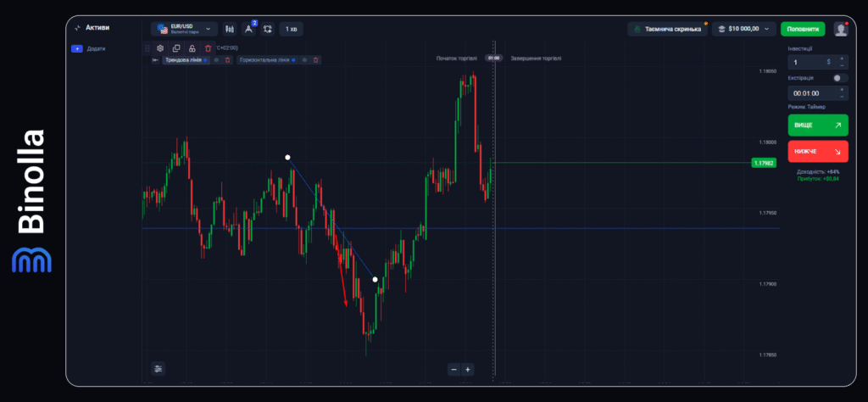Screen dimensions: 868x402
Task: Delete Трендова лінія with its trash icon
Action: pyautogui.click(x=227, y=60)
